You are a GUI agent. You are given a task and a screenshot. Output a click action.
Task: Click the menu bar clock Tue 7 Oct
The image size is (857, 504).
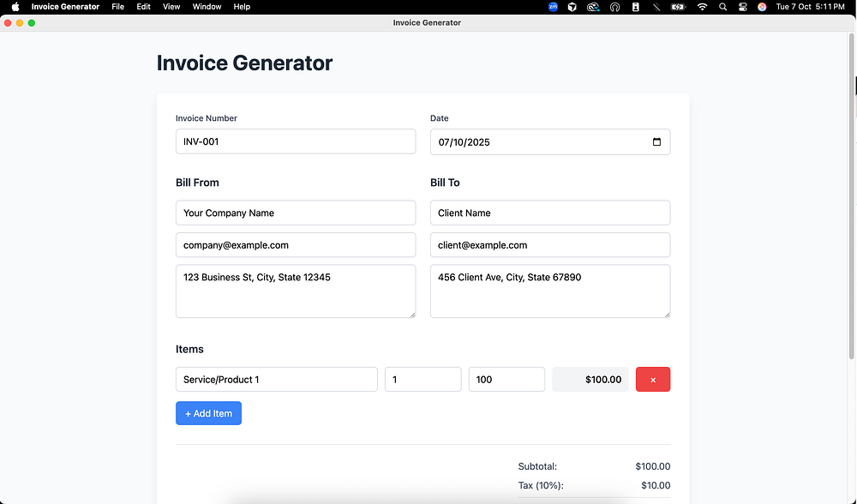[x=811, y=7]
